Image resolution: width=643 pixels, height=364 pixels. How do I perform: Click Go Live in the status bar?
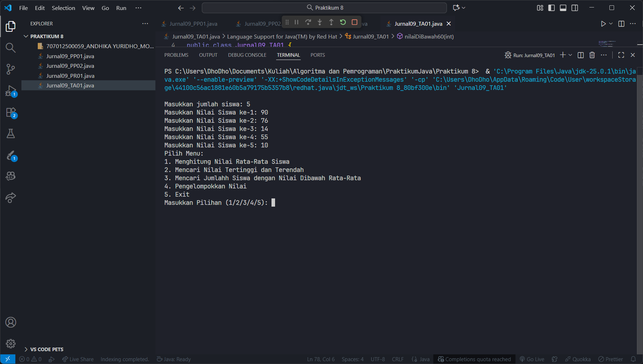click(x=532, y=359)
